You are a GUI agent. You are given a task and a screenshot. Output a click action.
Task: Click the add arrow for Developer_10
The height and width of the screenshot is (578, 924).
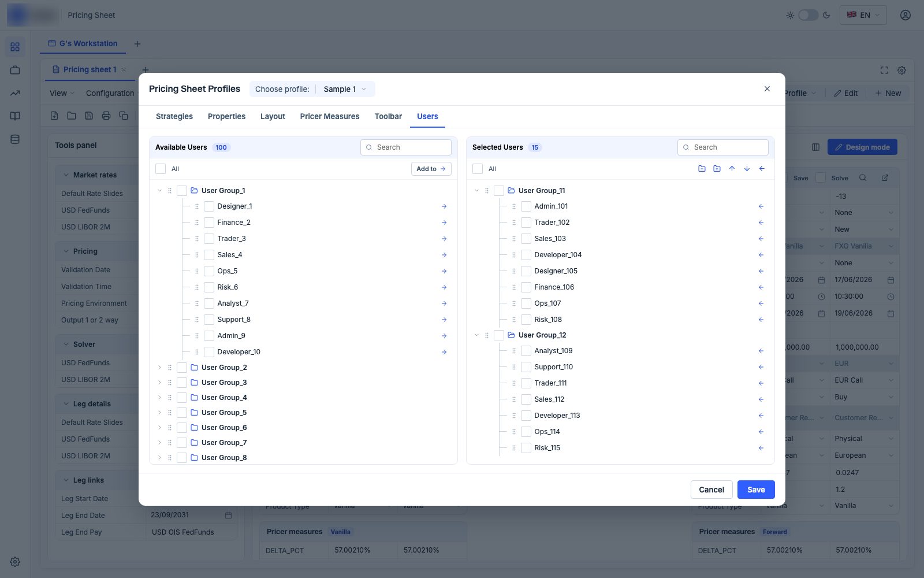444,352
